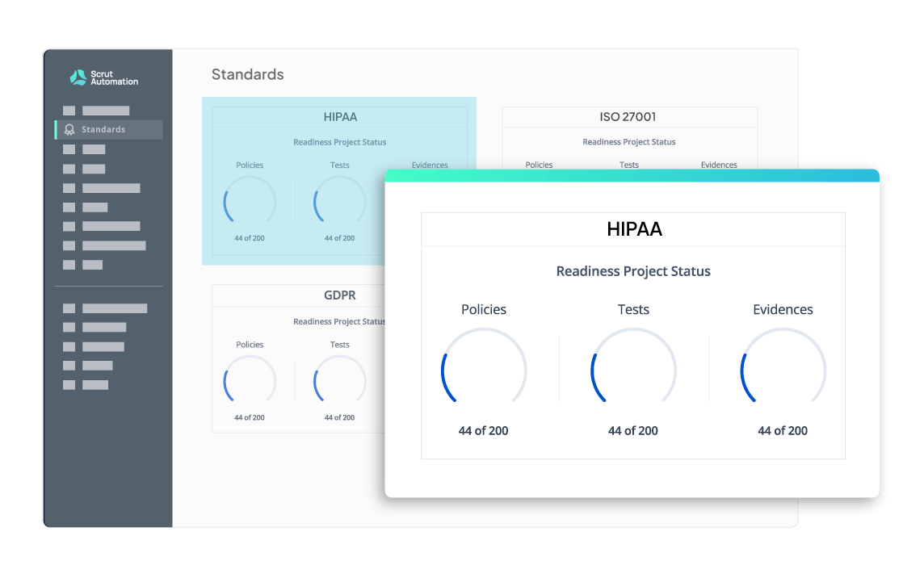Click Readiness Project Status in the front popup
Image resolution: width=924 pixels, height=582 pixels.
click(x=633, y=271)
